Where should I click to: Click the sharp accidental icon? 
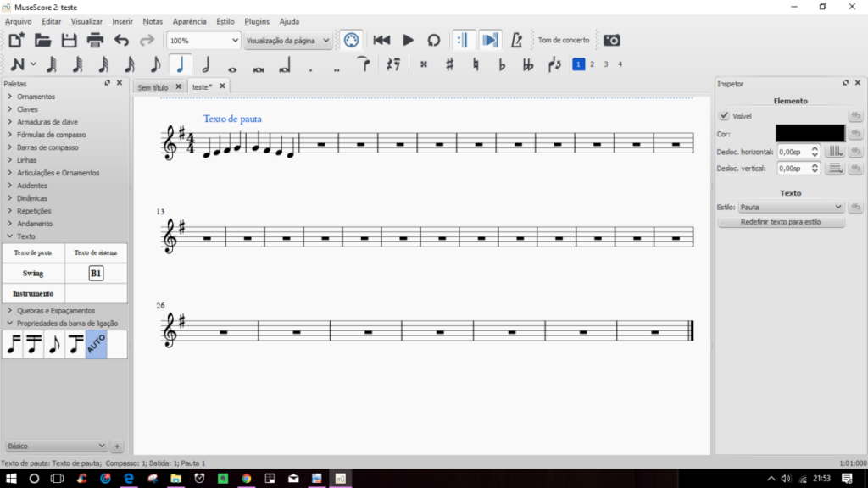click(449, 64)
